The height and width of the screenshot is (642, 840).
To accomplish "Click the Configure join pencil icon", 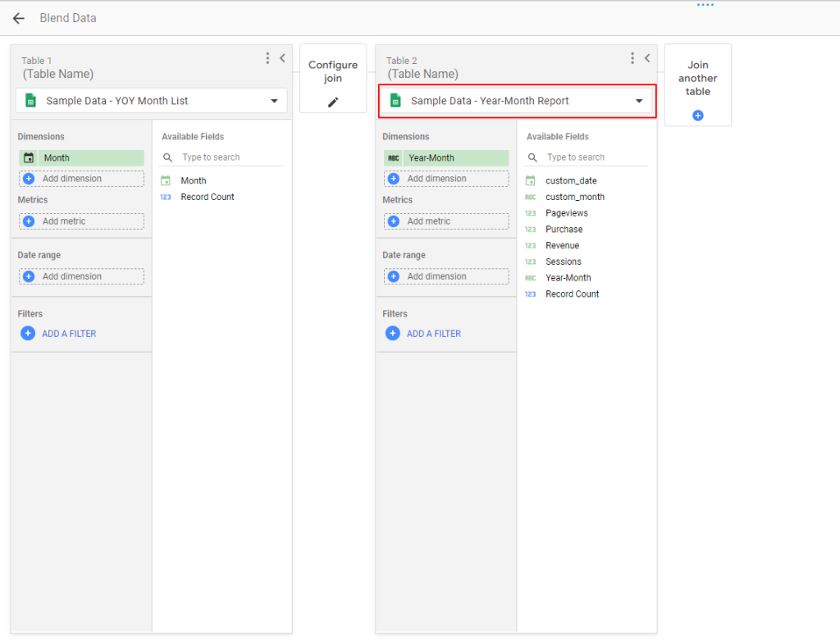I will pos(333,102).
